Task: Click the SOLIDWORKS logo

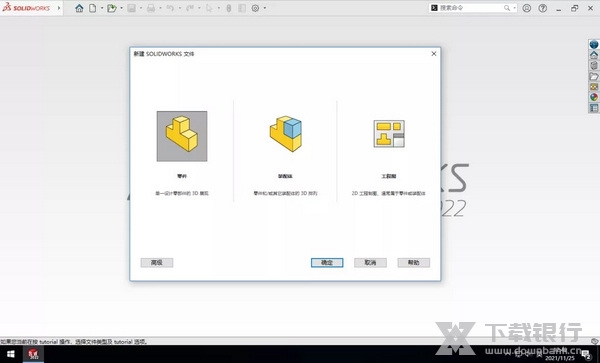Action: point(26,7)
